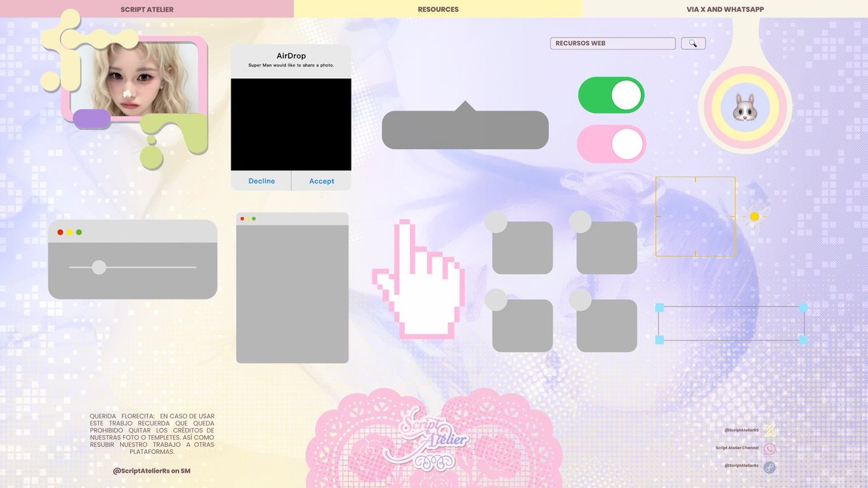Screen dimensions: 868x488
Task: Click the red dot of the slider window
Action: click(x=60, y=232)
